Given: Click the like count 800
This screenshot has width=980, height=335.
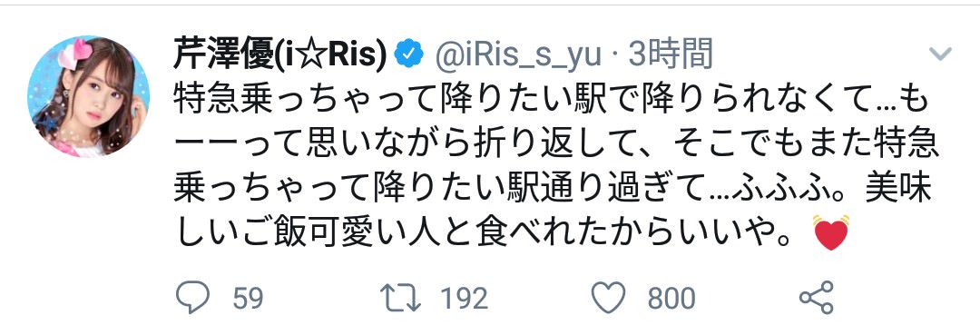Looking at the screenshot, I should pyautogui.click(x=671, y=299).
